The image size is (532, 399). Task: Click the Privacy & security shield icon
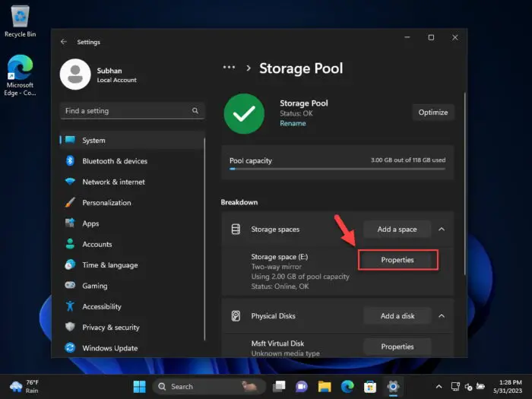[70, 327]
